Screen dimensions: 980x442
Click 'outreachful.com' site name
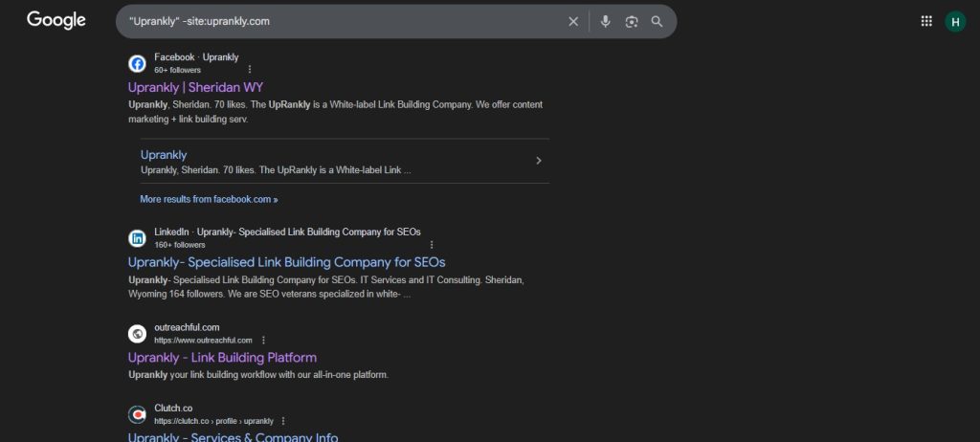tap(187, 327)
